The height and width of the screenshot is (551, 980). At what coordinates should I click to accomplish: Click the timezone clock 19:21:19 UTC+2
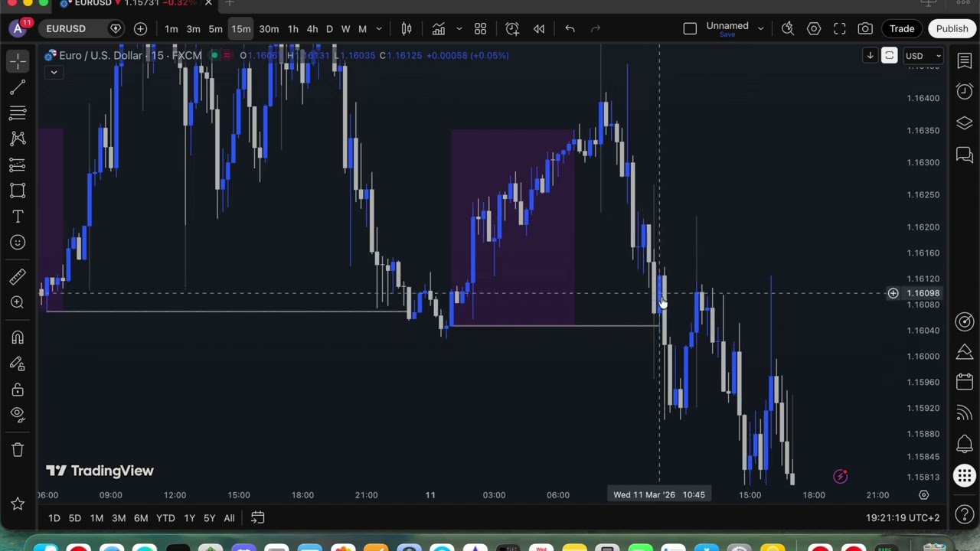click(903, 518)
